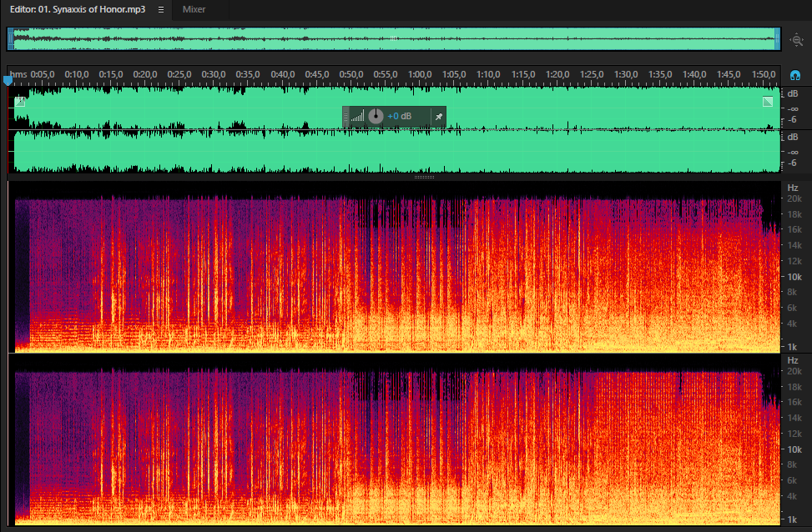Viewport: 812px width, 532px height.
Task: Click the 1:00,0 mark on the ruler
Action: (x=420, y=74)
